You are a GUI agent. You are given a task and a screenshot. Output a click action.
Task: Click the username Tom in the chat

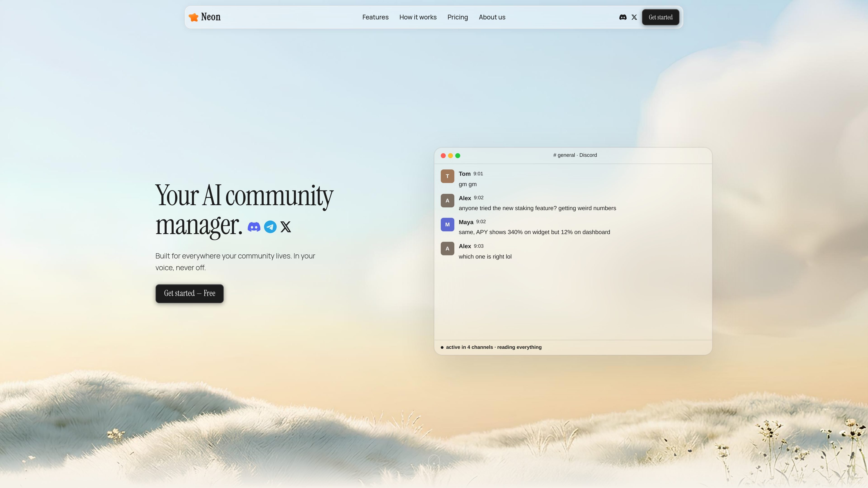click(x=464, y=174)
